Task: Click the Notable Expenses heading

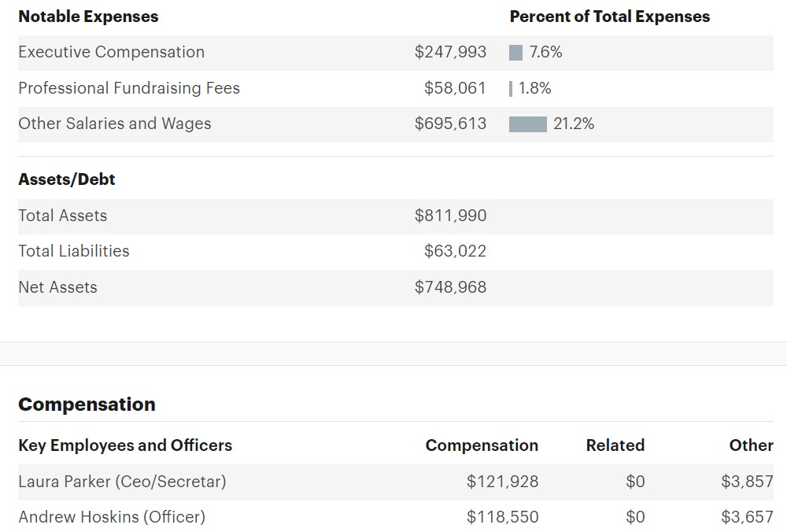Action: click(88, 17)
